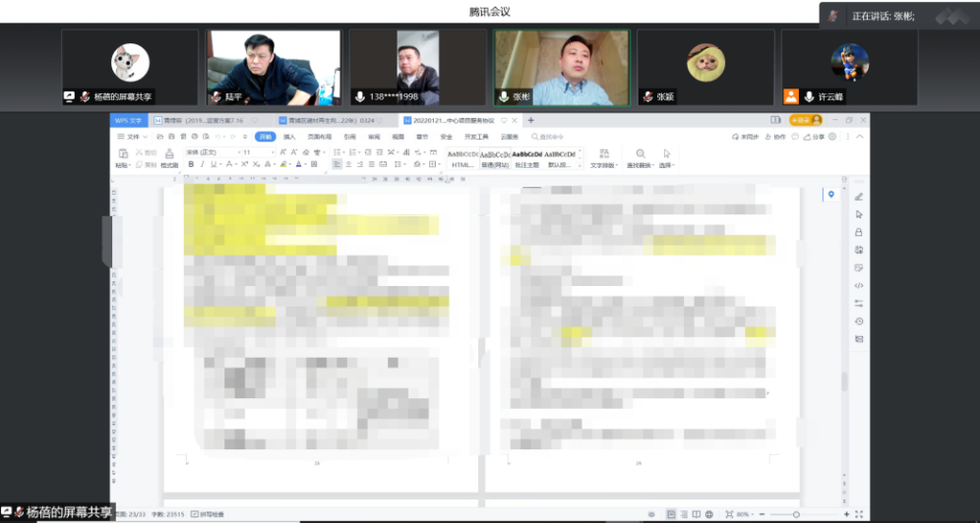The width and height of the screenshot is (980, 523).
Task: Click the 分享 share button
Action: click(815, 137)
